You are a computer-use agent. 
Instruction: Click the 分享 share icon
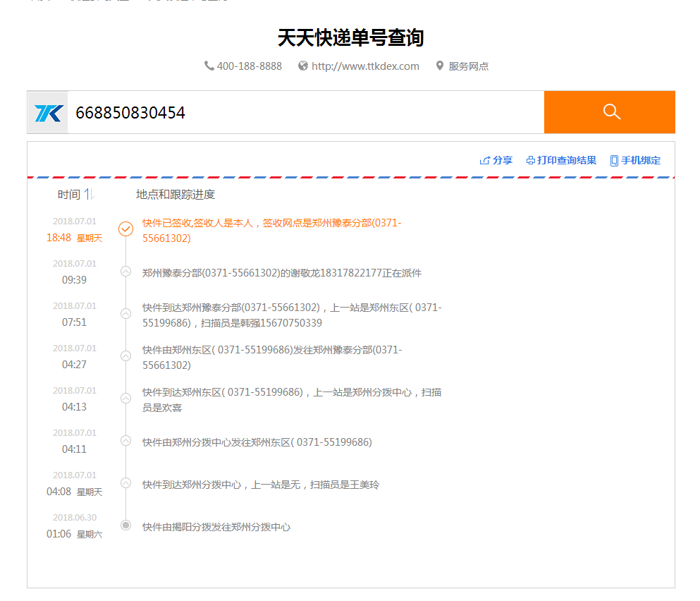484,160
